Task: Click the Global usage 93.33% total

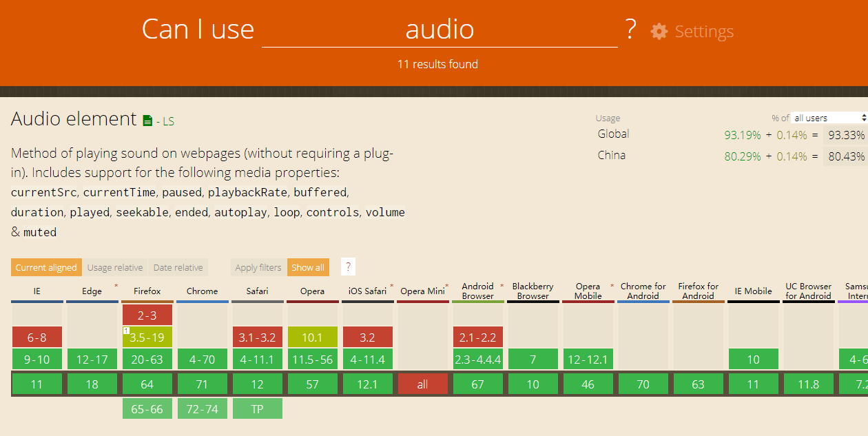Action: tap(846, 135)
